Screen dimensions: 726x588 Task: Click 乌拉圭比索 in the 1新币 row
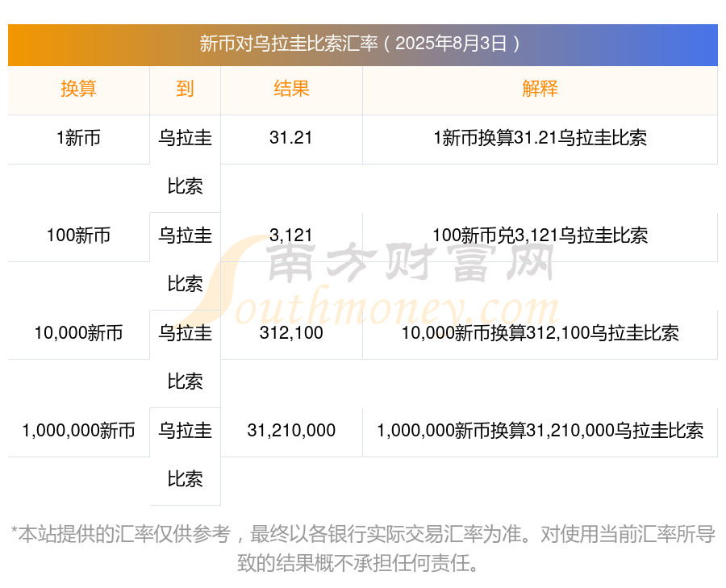tap(185, 162)
